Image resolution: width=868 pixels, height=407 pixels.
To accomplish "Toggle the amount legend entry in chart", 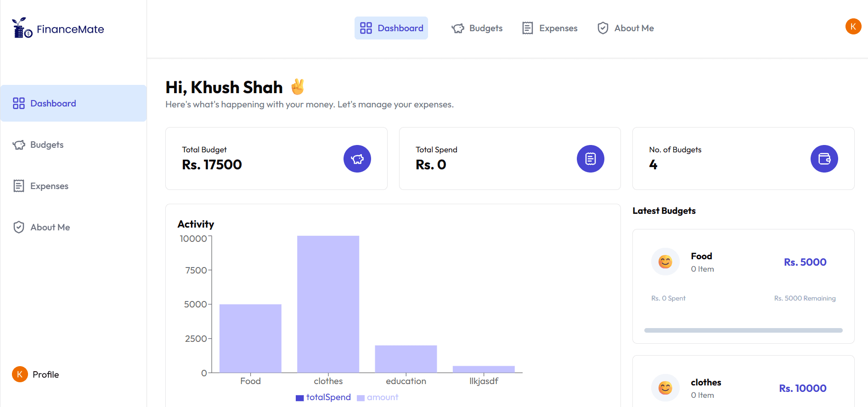I will 378,397.
